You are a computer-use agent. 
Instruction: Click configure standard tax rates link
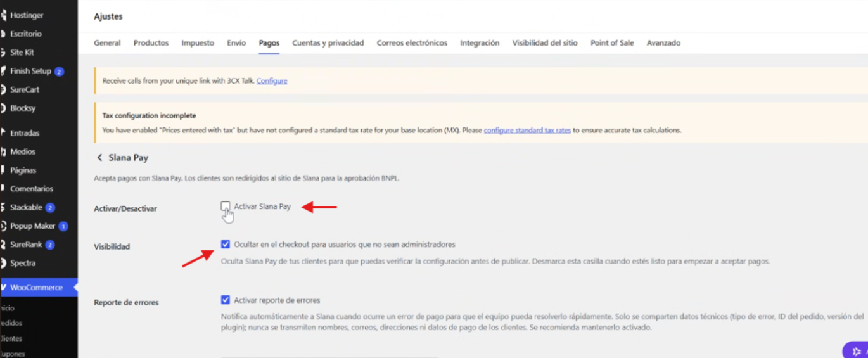527,130
